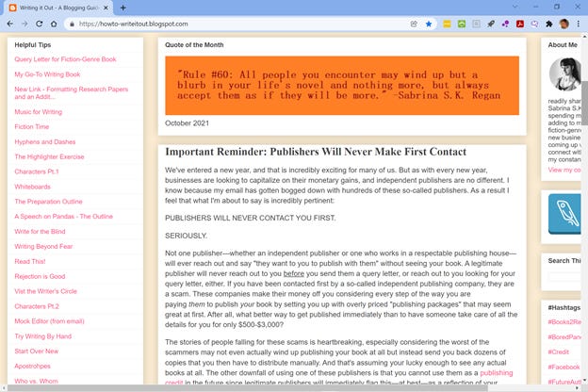
Task: Open the Fiction Time link
Action: click(32, 127)
